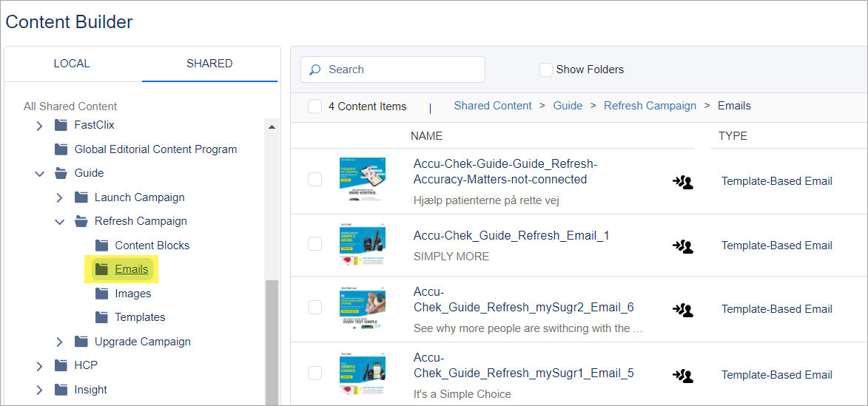Click the Search input field
Image resolution: width=868 pixels, height=406 pixels.
point(392,70)
